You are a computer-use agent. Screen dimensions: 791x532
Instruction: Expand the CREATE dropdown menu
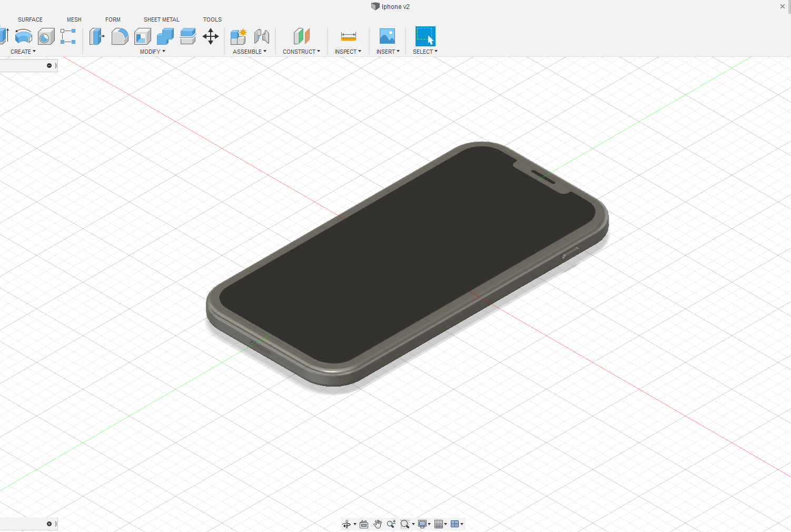23,51
